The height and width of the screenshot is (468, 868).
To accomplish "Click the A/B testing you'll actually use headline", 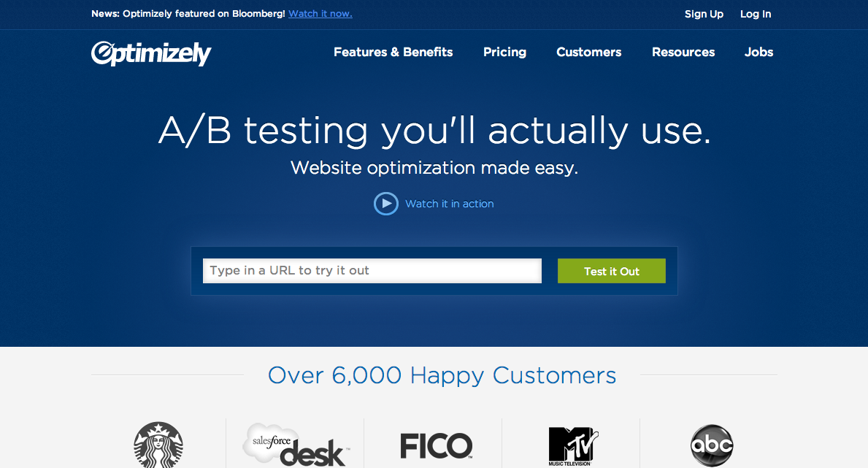I will coord(434,131).
